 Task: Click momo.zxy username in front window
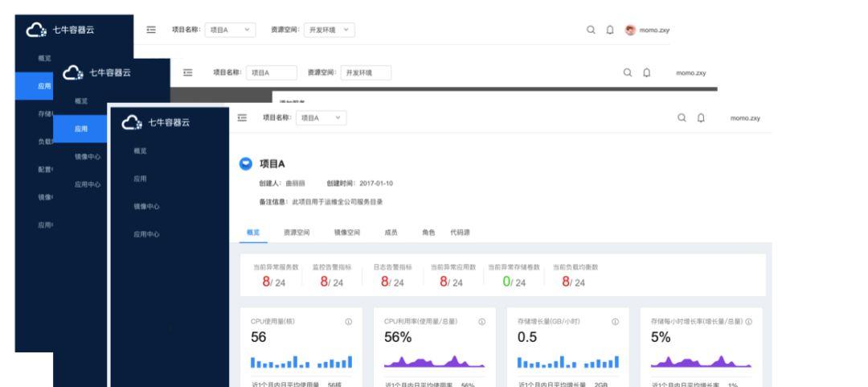click(x=745, y=118)
